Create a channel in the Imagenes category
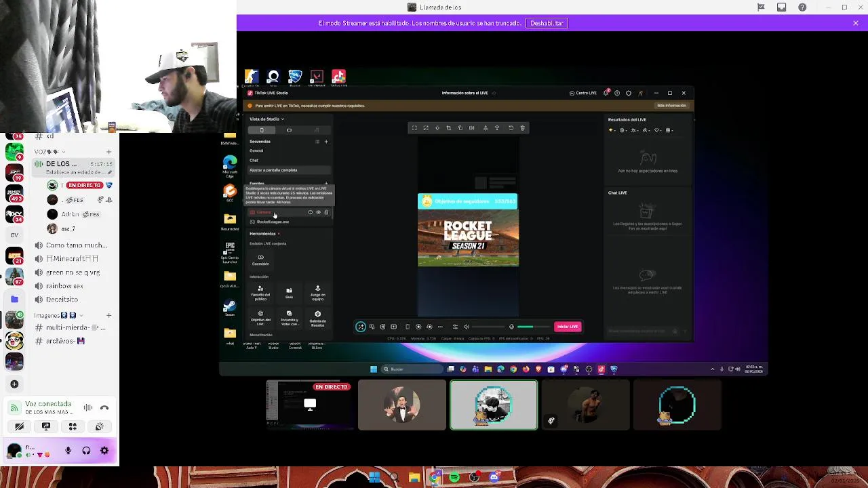Image resolution: width=868 pixels, height=488 pixels. click(108, 315)
